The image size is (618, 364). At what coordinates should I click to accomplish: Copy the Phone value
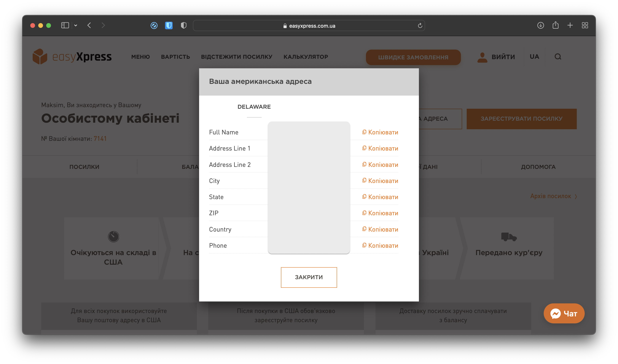pos(380,246)
